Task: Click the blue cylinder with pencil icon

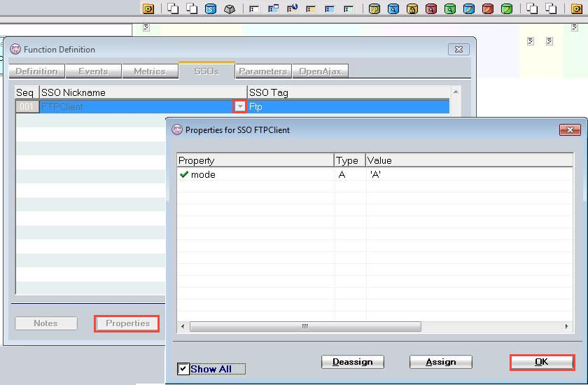Action: 469,8
